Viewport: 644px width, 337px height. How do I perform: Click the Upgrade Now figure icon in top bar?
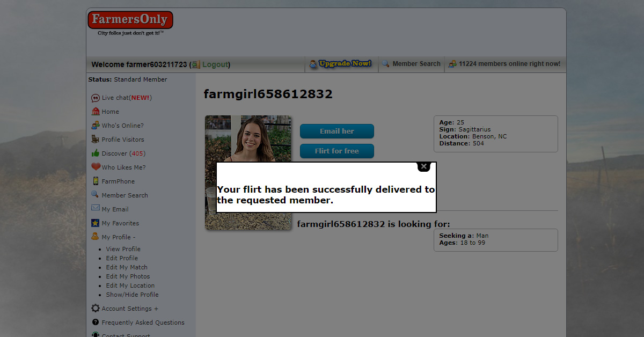pos(313,64)
